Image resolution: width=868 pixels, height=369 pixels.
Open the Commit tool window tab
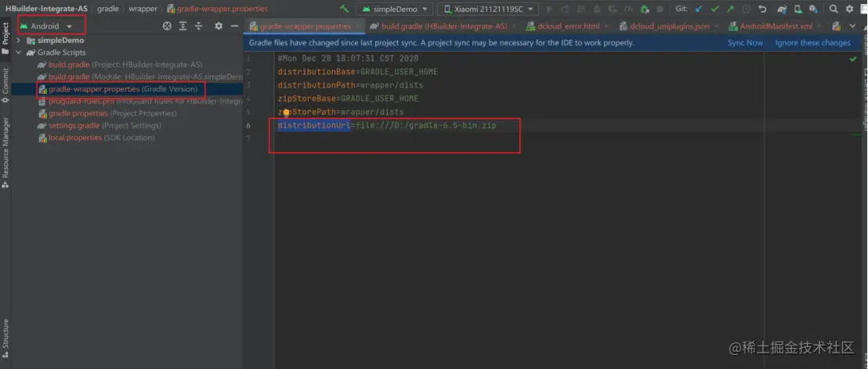5,85
